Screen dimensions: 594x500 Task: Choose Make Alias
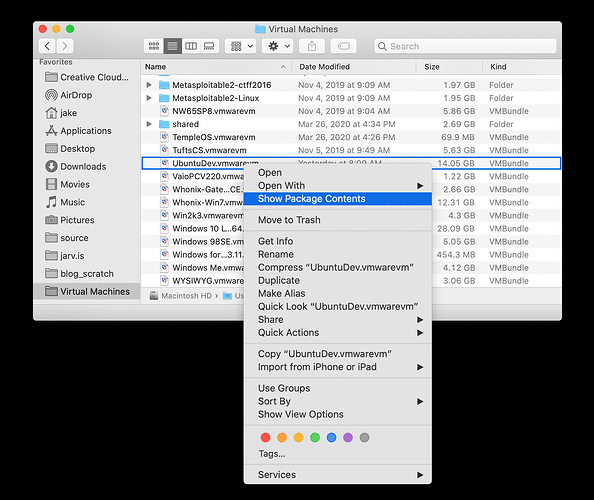point(338,294)
